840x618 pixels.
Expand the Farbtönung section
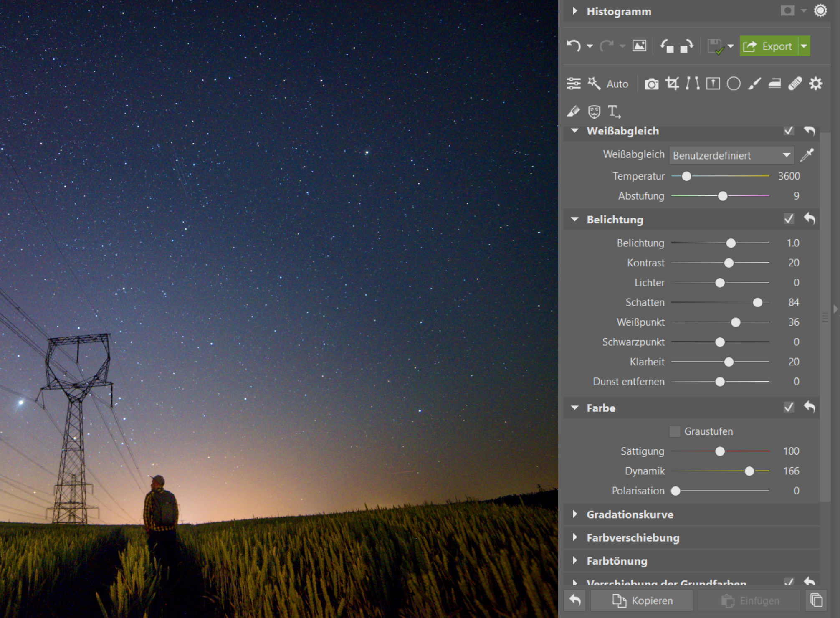[575, 561]
